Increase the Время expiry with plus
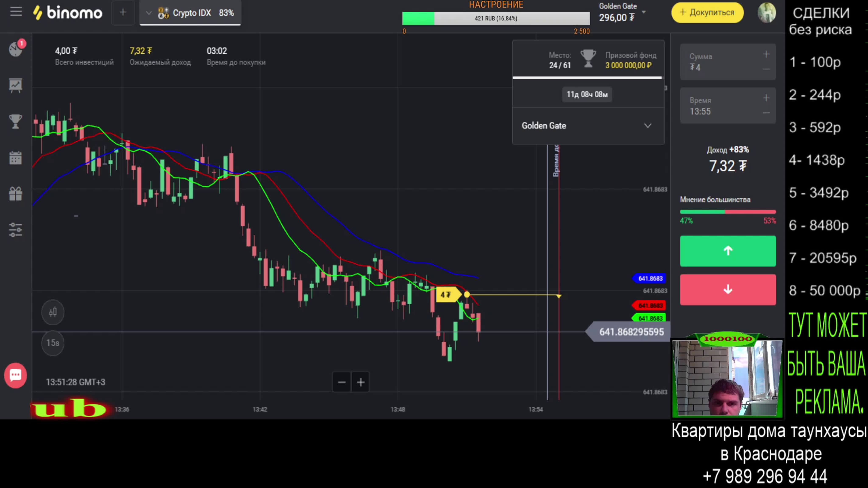 [766, 98]
